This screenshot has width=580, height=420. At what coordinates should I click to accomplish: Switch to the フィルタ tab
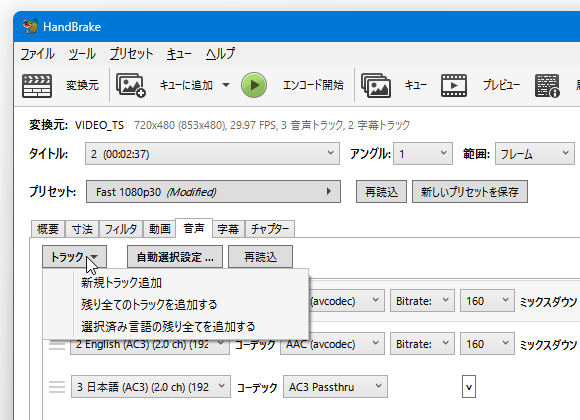121,229
